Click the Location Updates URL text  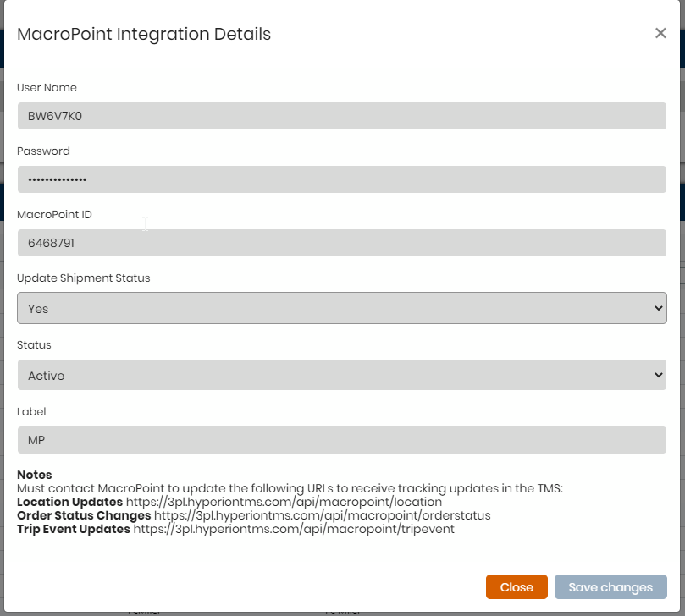pyautogui.click(x=284, y=502)
